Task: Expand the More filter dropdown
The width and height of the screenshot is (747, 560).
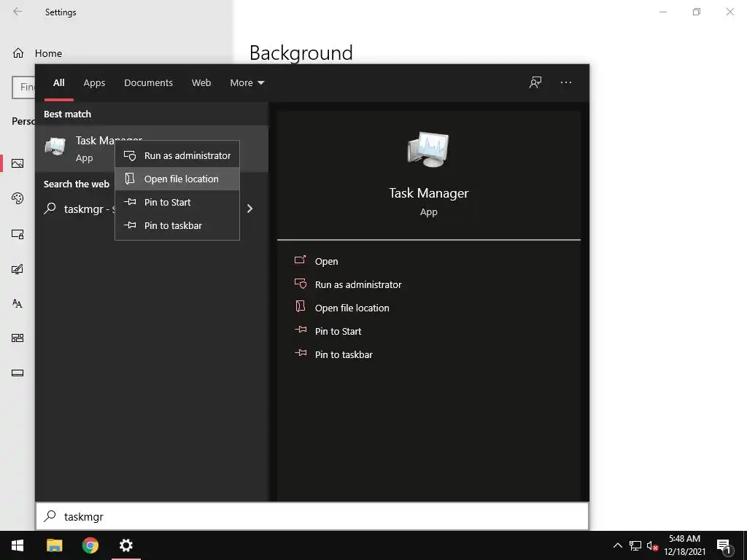Action: [247, 83]
